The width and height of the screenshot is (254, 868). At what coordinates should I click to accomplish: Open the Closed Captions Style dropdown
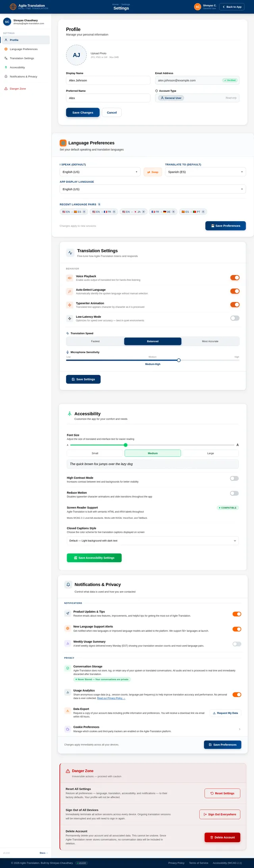tap(153, 541)
